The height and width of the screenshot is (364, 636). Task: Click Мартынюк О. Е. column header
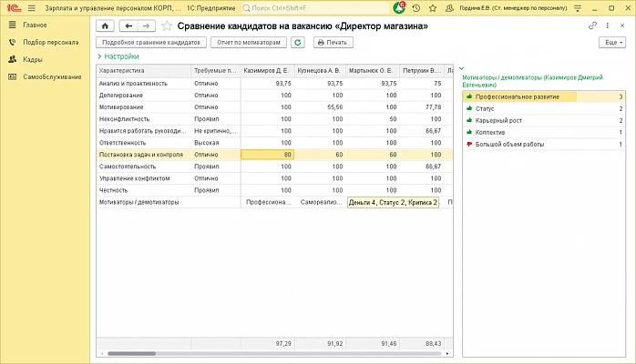(x=373, y=70)
